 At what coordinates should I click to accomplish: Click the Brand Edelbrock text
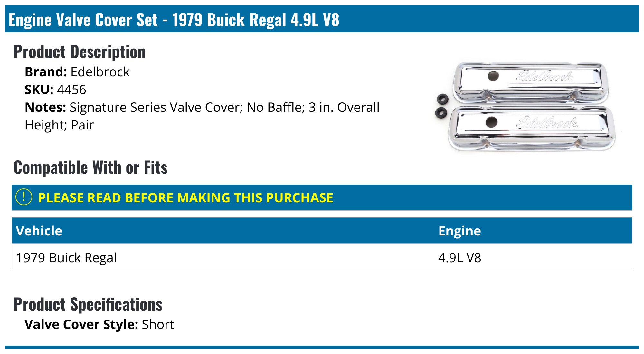coord(77,72)
